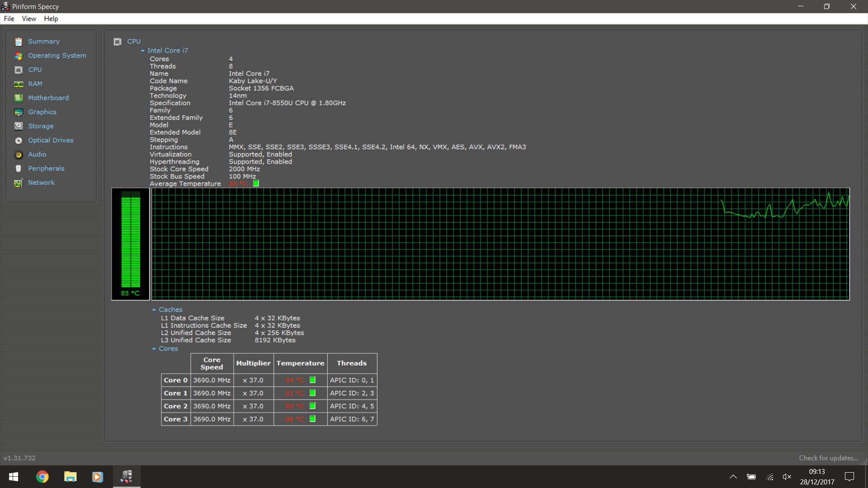Screen dimensions: 868x488
Task: Open the File menu
Action: [9, 19]
